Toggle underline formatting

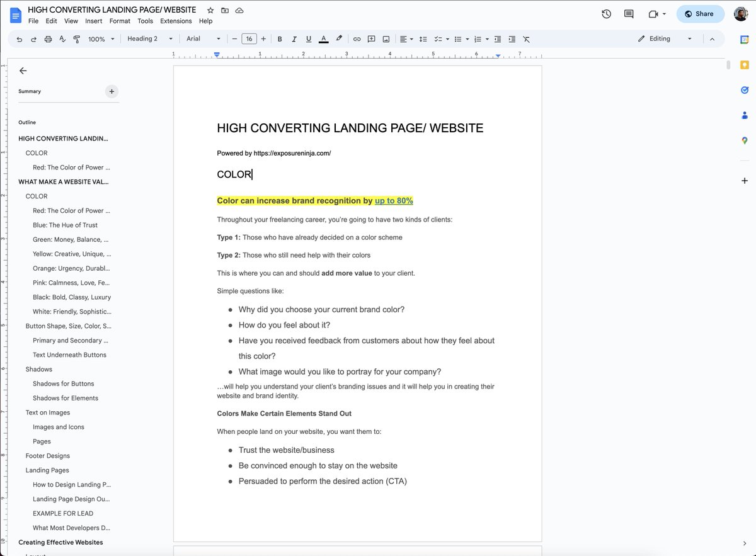coord(309,38)
